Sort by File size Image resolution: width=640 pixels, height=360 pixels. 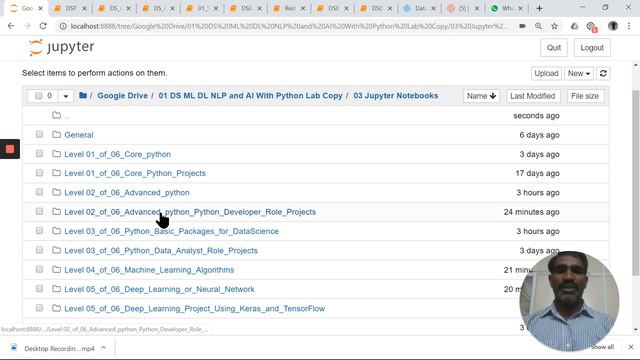tap(585, 96)
